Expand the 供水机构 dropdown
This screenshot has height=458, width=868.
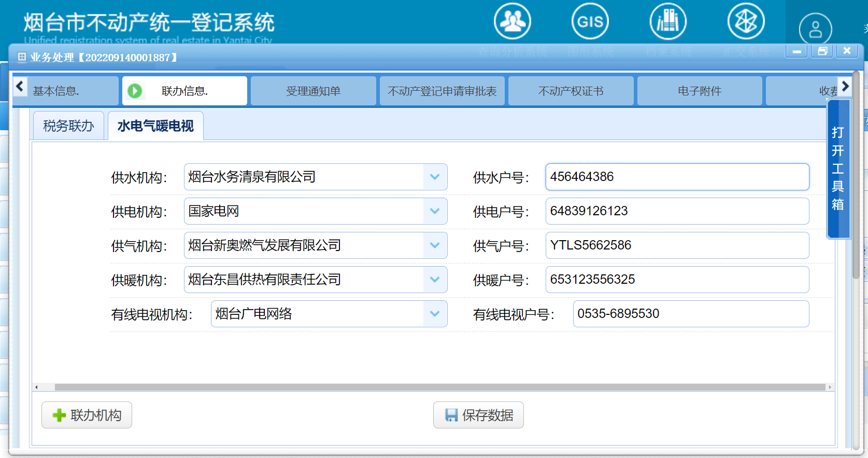435,177
